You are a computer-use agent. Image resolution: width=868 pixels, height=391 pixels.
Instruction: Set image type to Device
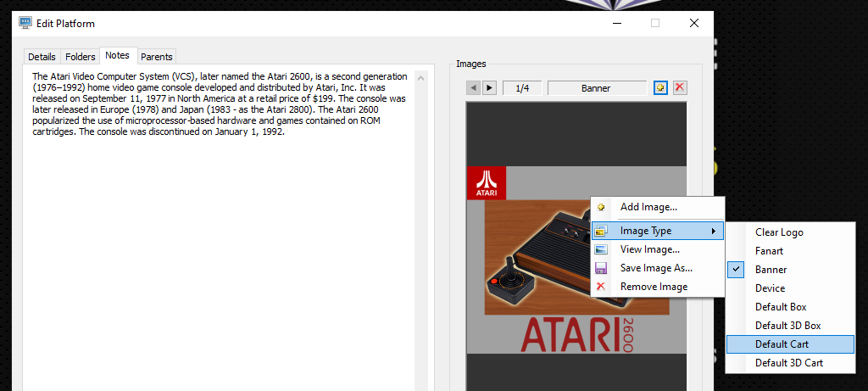click(791, 288)
